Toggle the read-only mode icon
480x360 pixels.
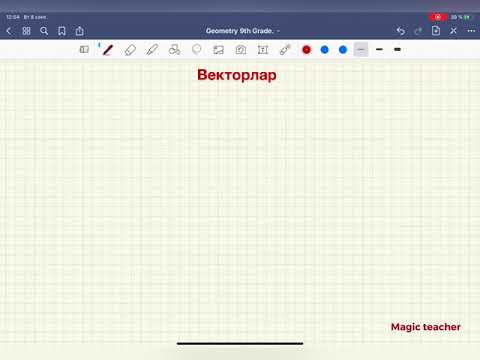click(84, 50)
